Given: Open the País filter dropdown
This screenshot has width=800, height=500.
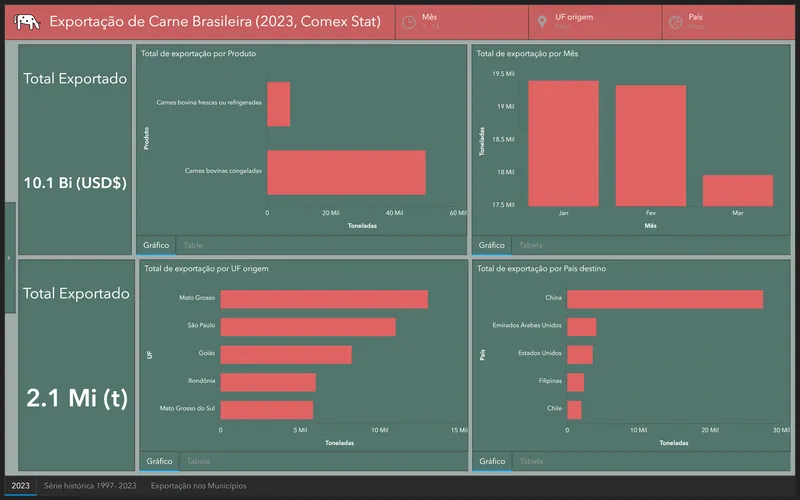Looking at the screenshot, I should [728, 22].
